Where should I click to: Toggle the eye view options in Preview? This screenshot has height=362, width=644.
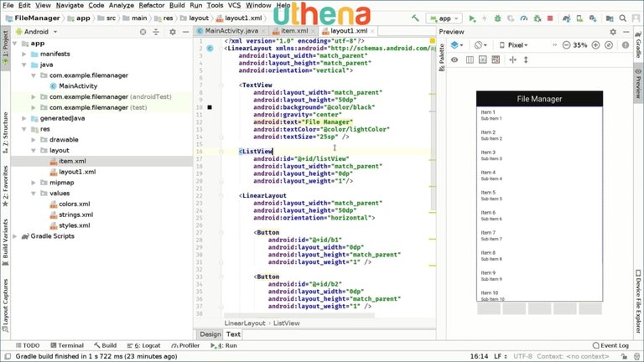pyautogui.click(x=454, y=59)
